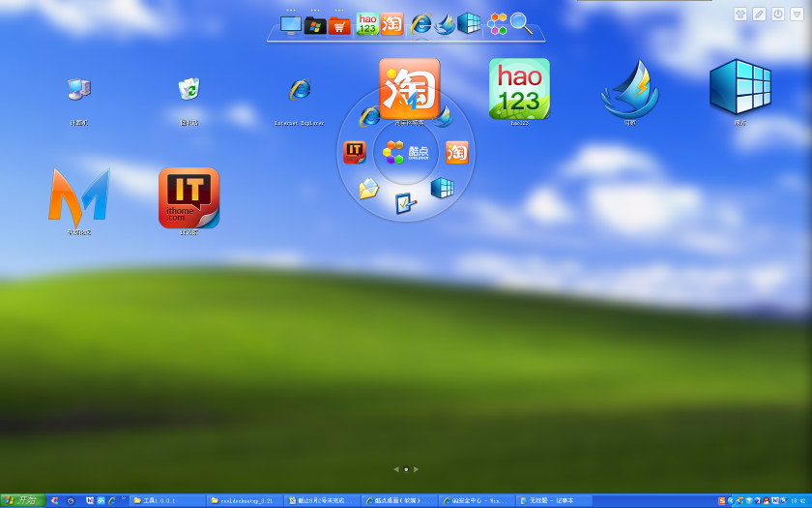Click the 18:42 clock in the system tray
Image resolution: width=812 pixels, height=508 pixels.
click(x=798, y=501)
